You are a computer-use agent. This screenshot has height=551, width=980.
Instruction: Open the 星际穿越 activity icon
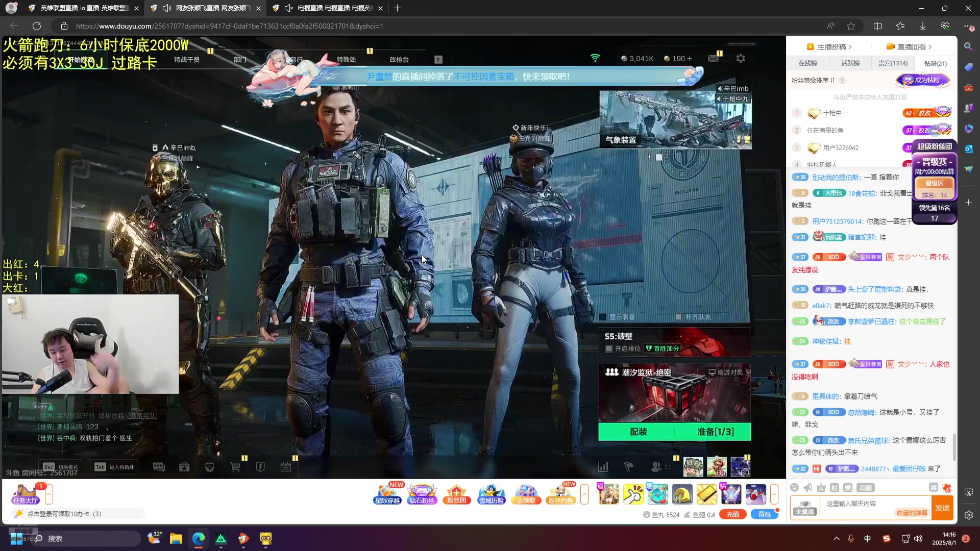[387, 493]
